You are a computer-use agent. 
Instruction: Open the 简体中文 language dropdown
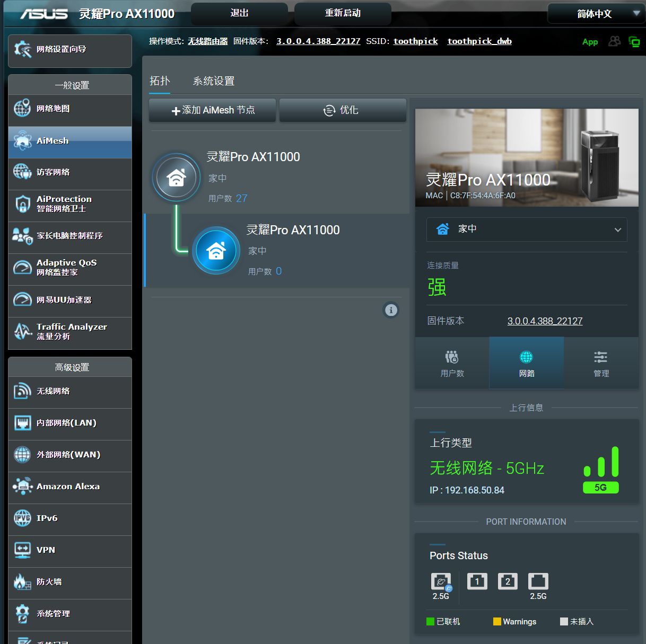click(596, 14)
